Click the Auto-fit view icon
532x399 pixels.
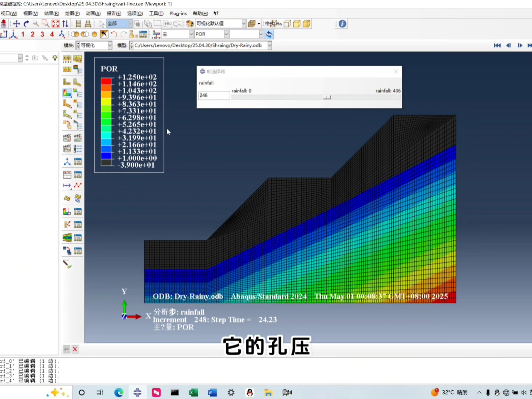pyautogui.click(x=56, y=24)
